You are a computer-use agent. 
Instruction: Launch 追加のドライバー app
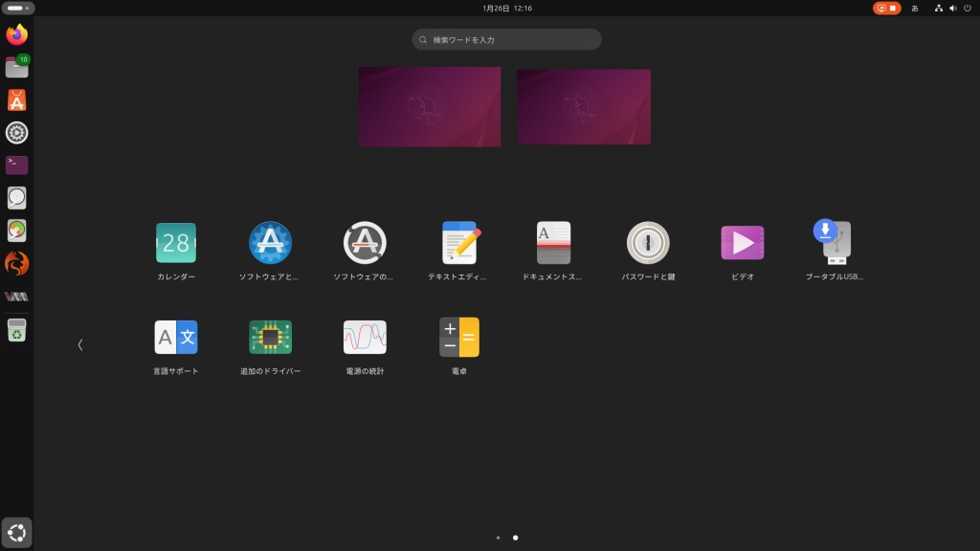270,338
